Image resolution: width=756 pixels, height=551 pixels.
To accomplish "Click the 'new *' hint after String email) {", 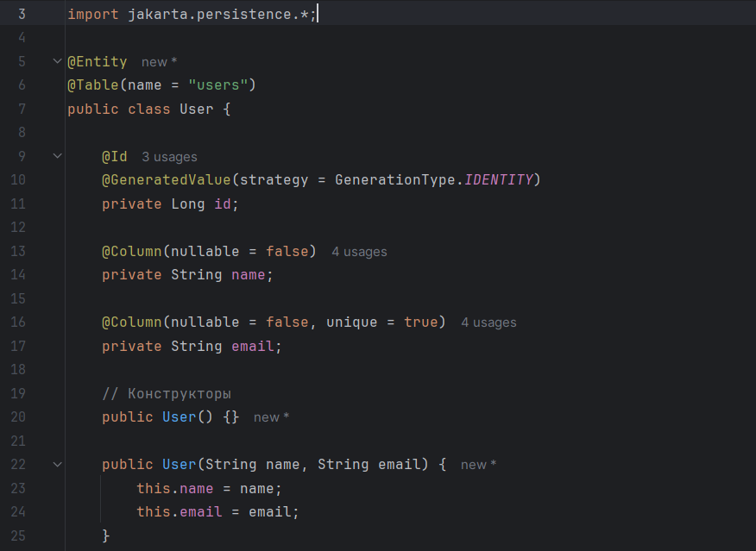I will (478, 465).
